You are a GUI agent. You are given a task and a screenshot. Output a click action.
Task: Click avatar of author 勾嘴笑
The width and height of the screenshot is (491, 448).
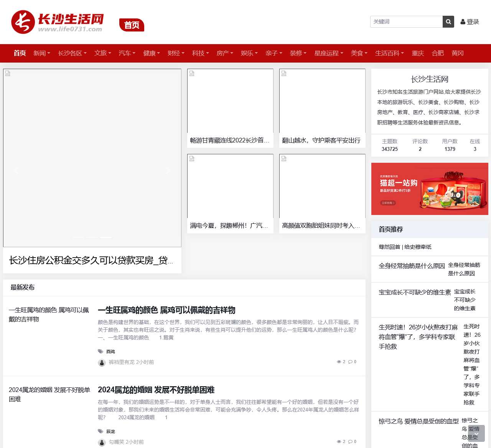coord(102,442)
